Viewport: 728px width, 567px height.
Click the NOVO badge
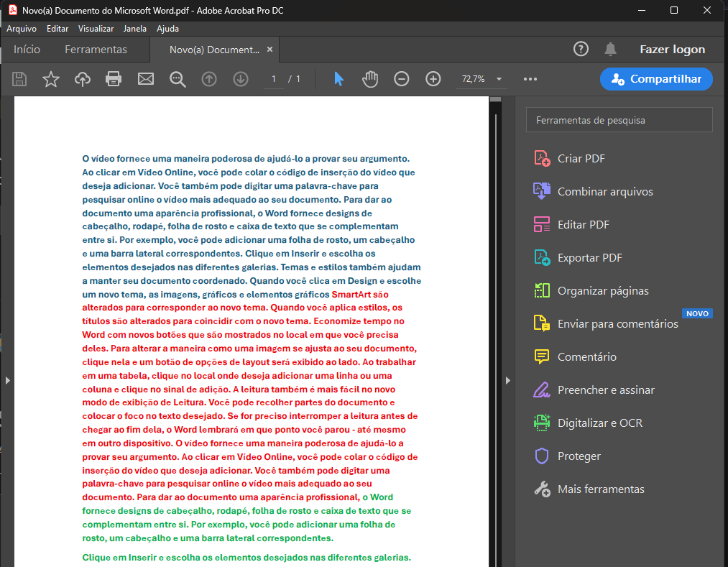tap(697, 313)
